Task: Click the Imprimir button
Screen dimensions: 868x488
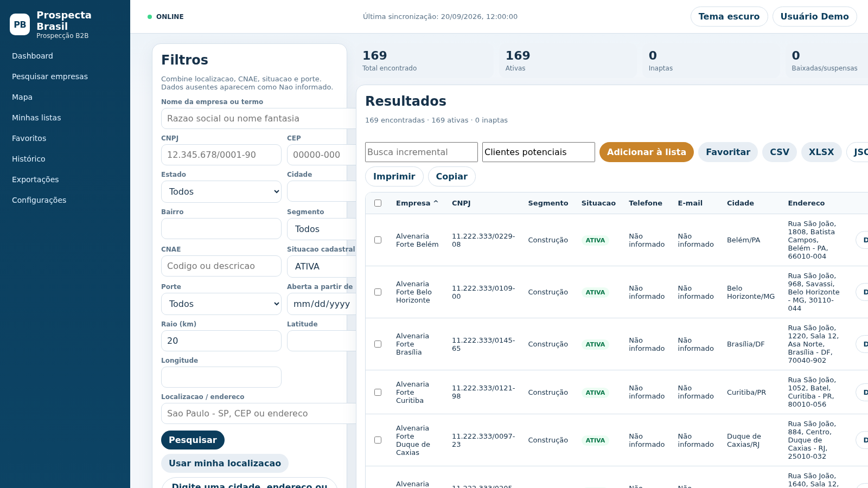Action: pos(394,176)
